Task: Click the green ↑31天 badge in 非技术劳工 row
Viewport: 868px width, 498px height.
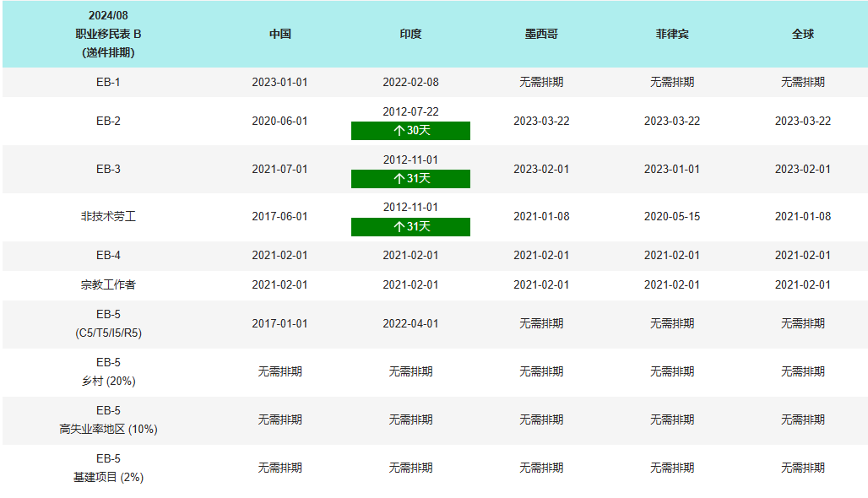Action: 410,227
